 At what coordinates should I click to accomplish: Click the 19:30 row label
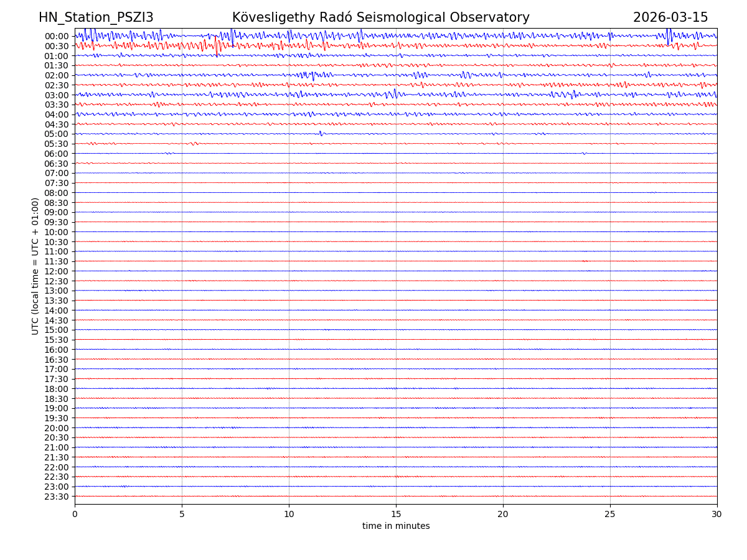coord(56,418)
